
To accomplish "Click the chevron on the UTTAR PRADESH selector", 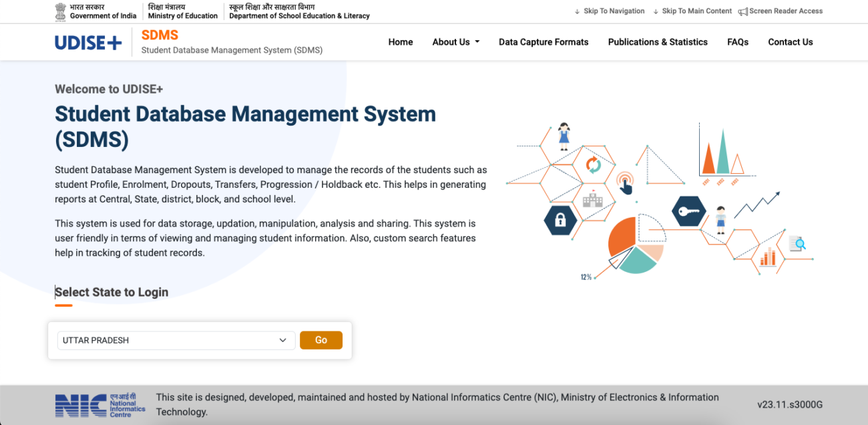I will [283, 340].
